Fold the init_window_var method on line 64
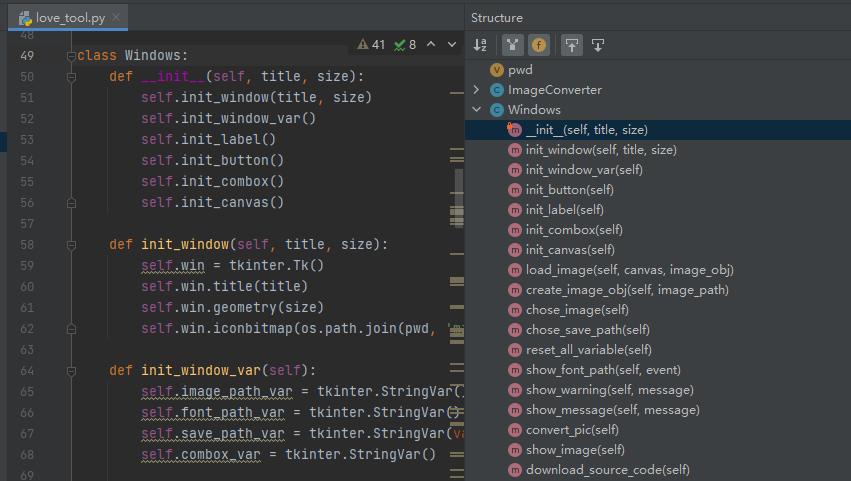 (x=71, y=371)
